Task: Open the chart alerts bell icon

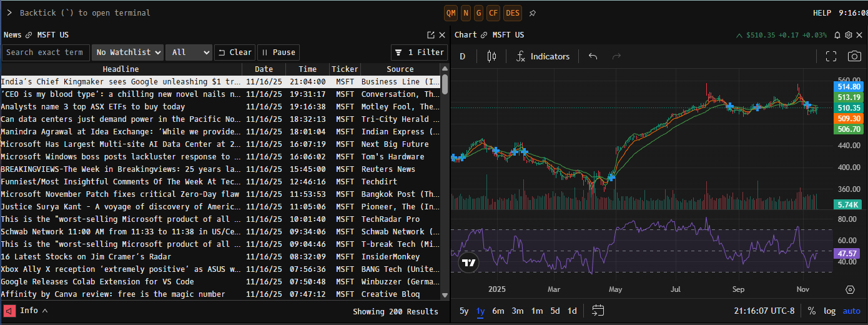Action: [837, 35]
